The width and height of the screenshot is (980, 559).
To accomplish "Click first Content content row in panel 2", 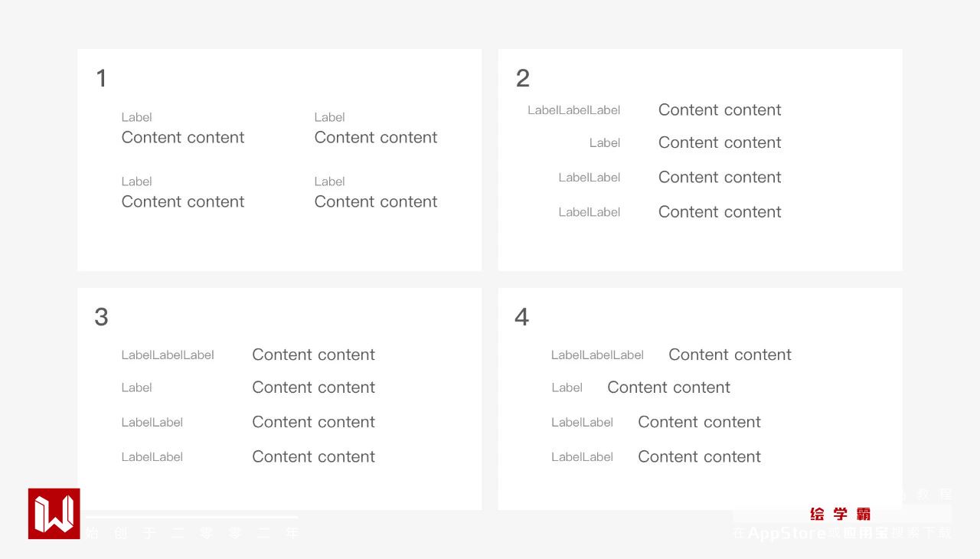I will pyautogui.click(x=720, y=110).
